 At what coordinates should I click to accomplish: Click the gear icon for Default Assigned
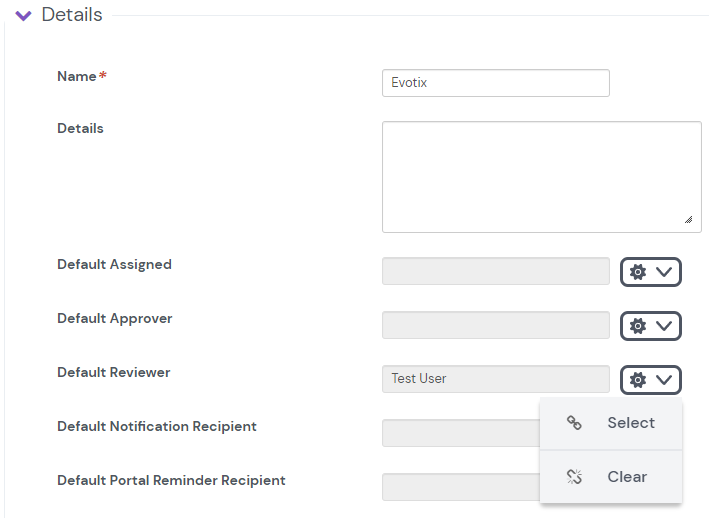pos(638,272)
